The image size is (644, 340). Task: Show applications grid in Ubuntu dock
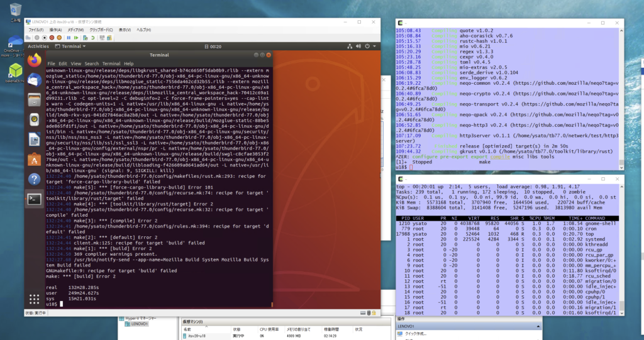34,299
